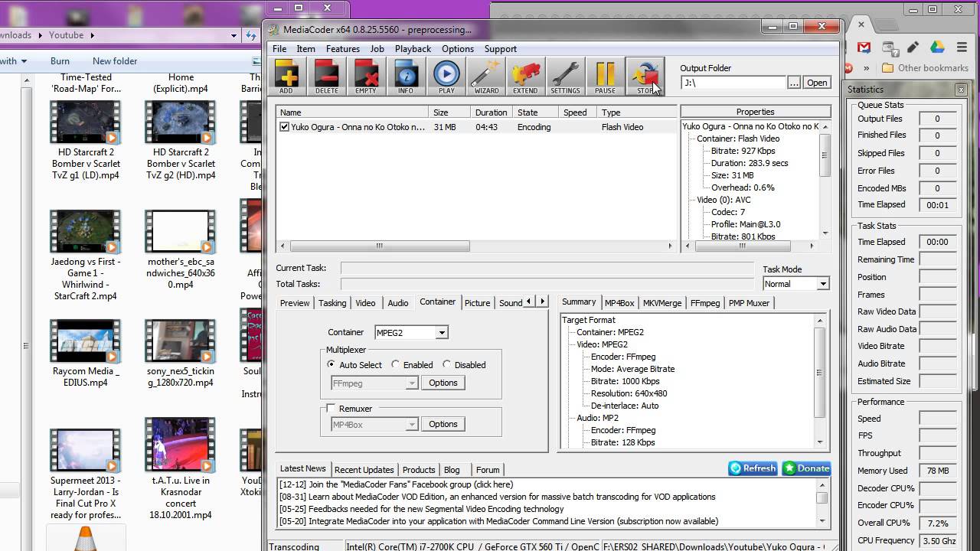Switch to the Tasking tab
The height and width of the screenshot is (551, 980).
coord(332,303)
